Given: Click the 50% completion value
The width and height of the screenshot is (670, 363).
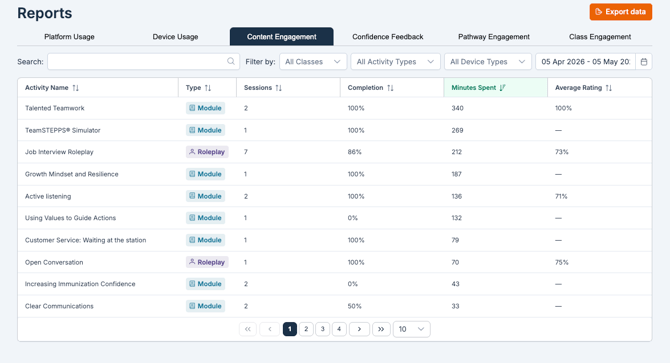Looking at the screenshot, I should click(354, 306).
